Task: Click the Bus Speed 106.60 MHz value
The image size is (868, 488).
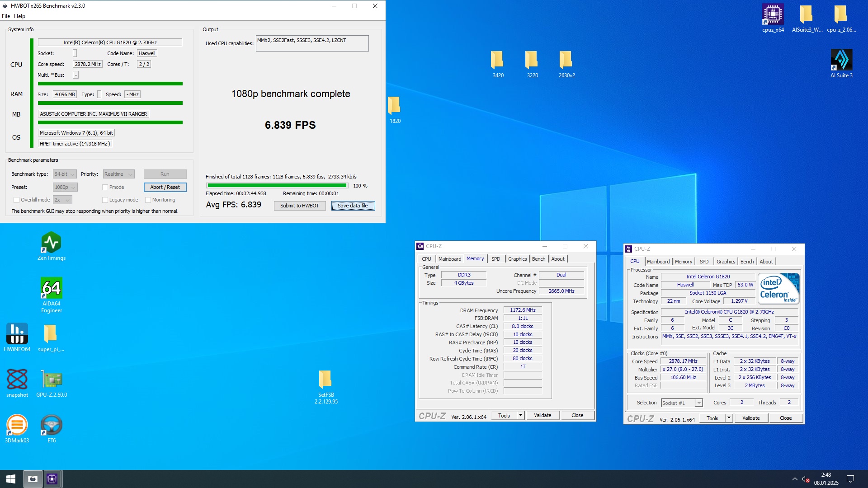Action: [x=683, y=377]
